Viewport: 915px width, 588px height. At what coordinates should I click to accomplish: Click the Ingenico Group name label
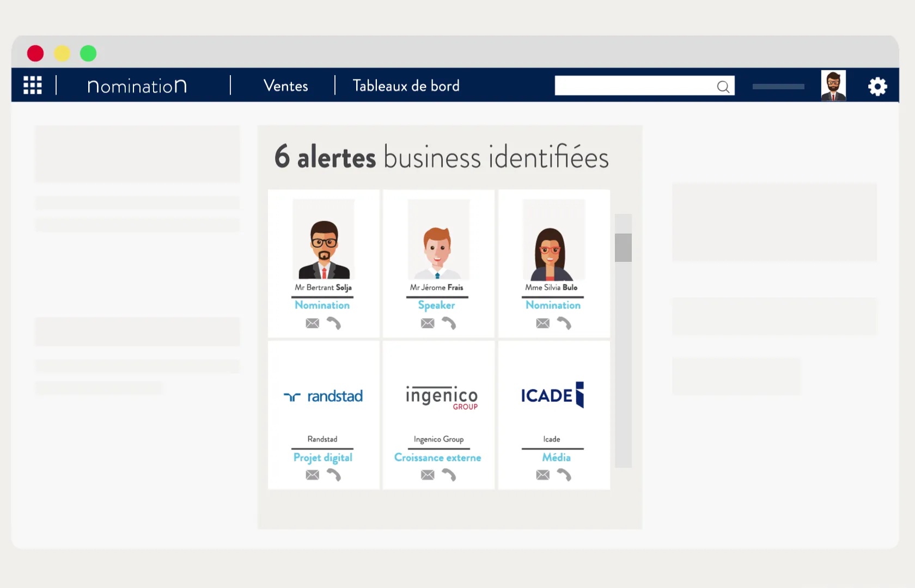click(x=439, y=439)
